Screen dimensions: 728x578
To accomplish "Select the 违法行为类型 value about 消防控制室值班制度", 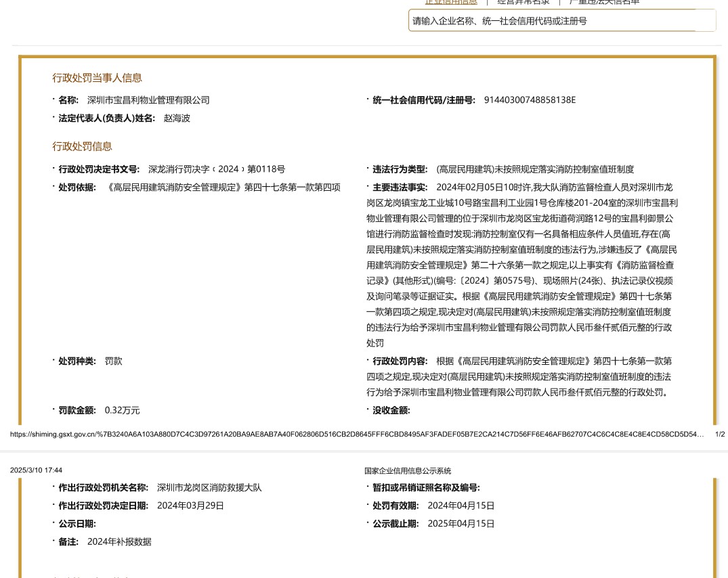I will pos(535,169).
